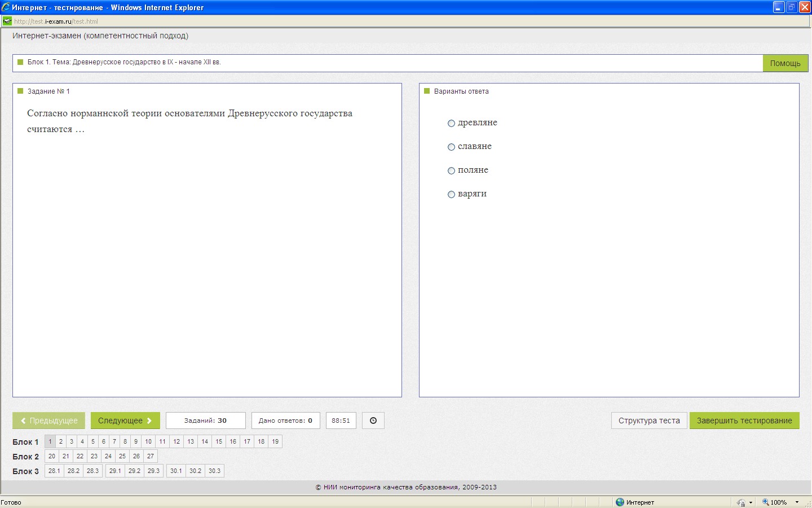Open question 29.2 in Блок 3
The image size is (812, 508).
pos(134,471)
